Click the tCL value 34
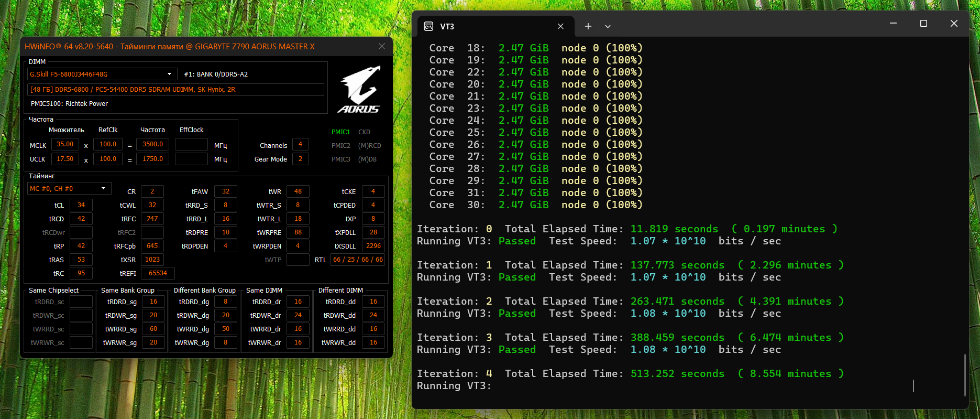The height and width of the screenshot is (419, 980). (x=81, y=205)
